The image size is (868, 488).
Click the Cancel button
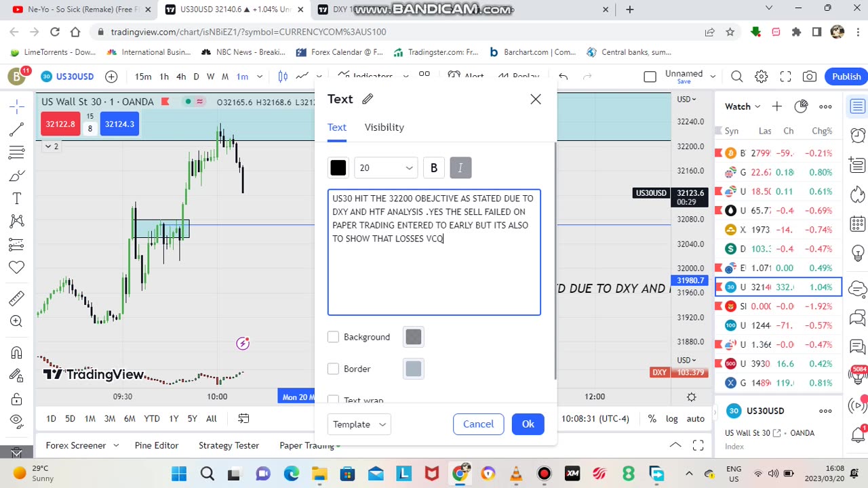478,424
